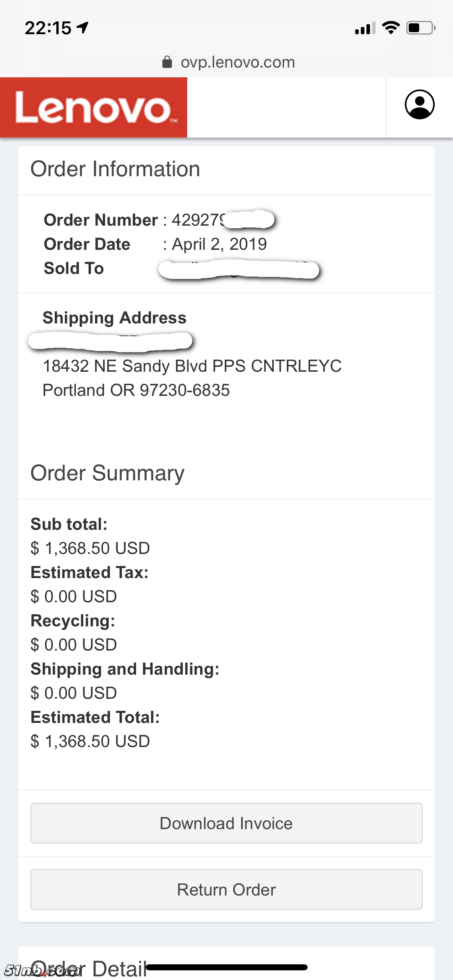Tap the Order Information heading

[x=115, y=169]
